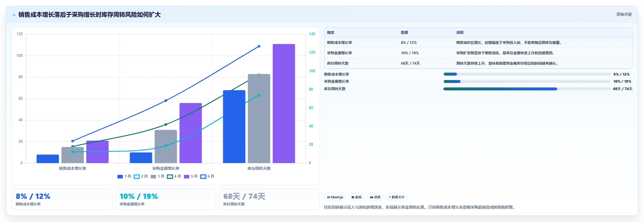Click the trend icon beside the dashboard title

pos(14,15)
